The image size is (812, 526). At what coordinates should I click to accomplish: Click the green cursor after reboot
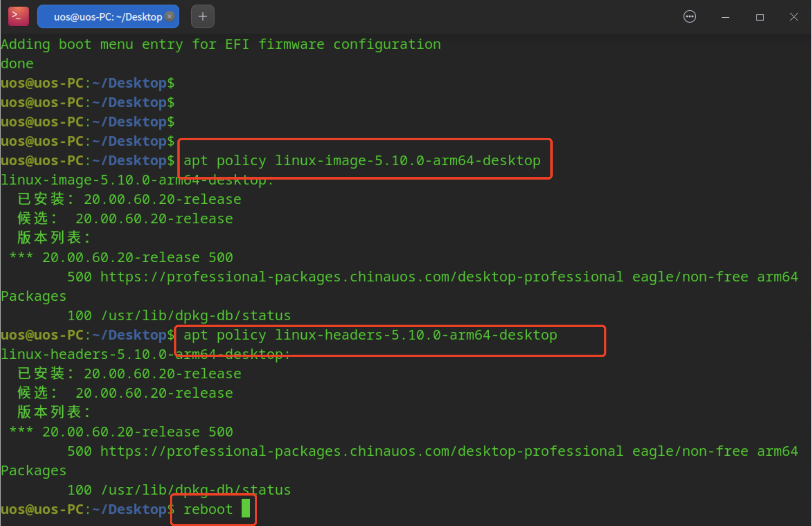point(246,508)
